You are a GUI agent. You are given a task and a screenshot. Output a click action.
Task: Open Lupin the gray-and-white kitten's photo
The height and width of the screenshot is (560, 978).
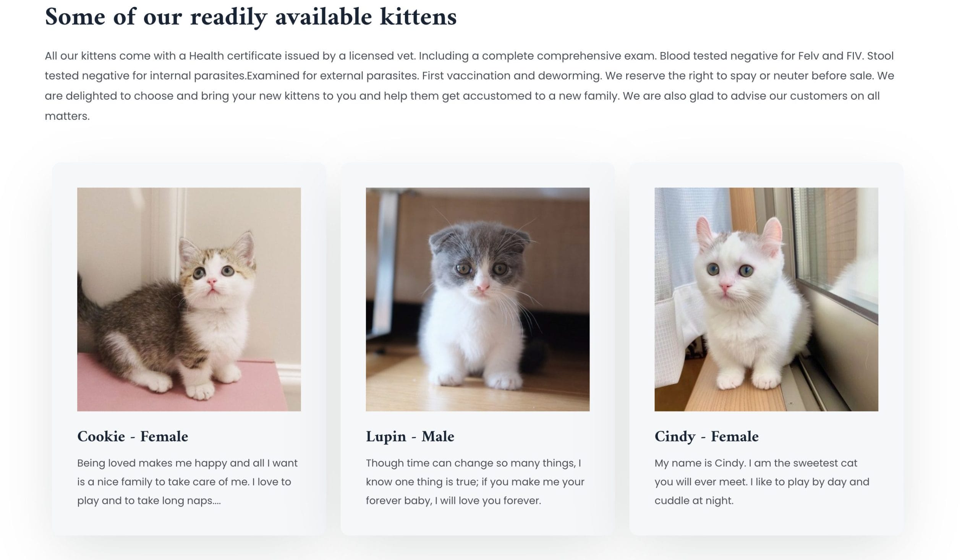[x=477, y=299]
